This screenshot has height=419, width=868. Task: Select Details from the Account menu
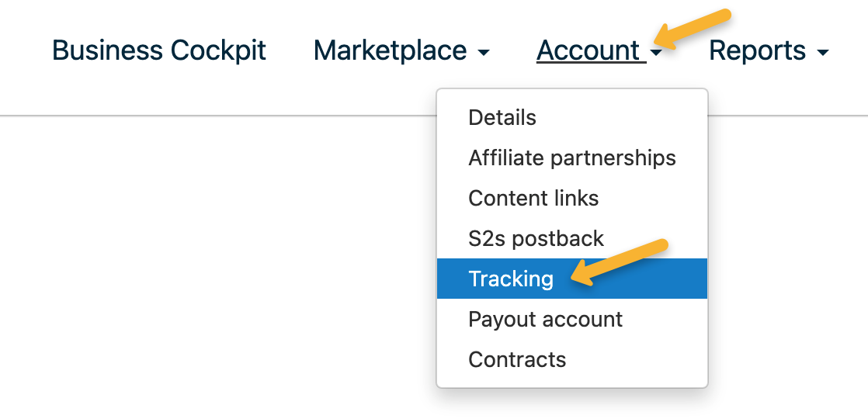click(502, 118)
